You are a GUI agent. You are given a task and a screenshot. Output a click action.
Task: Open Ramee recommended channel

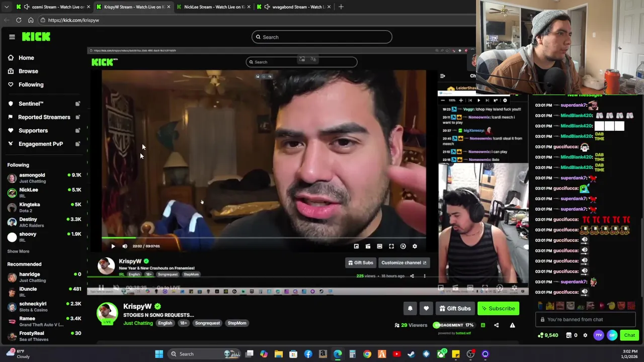point(44,321)
